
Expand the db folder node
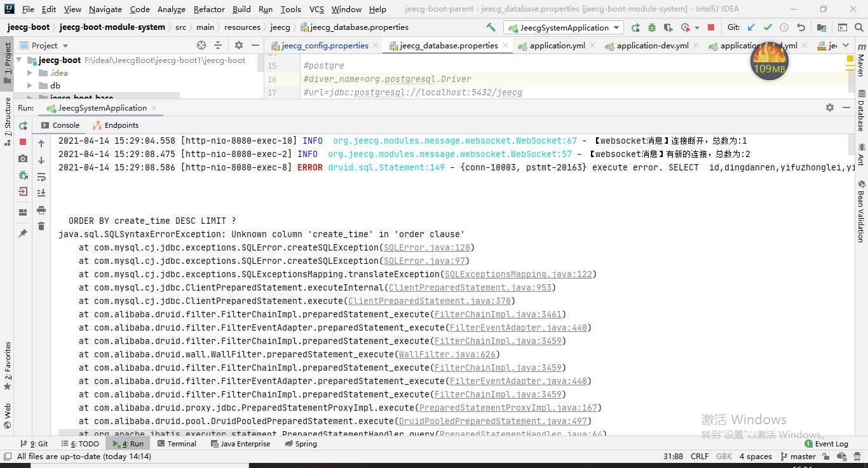tap(29, 85)
